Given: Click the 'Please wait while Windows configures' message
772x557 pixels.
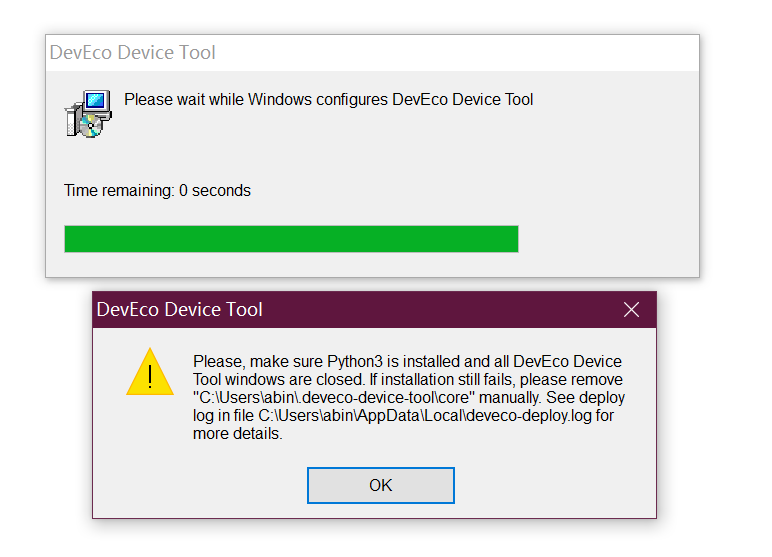Looking at the screenshot, I should [328, 100].
